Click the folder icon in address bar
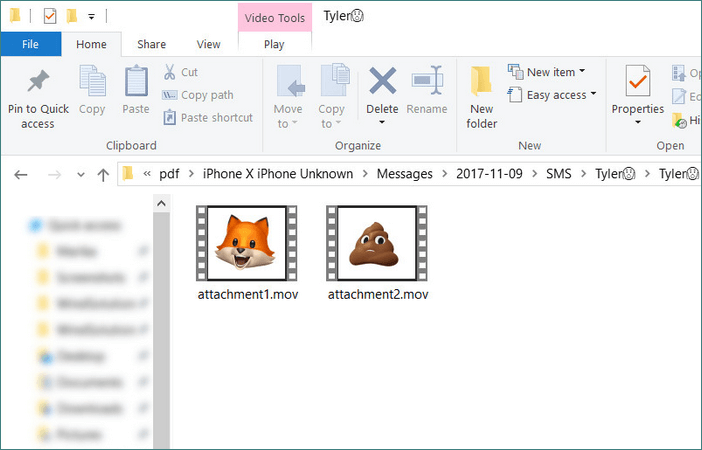 coord(128,174)
